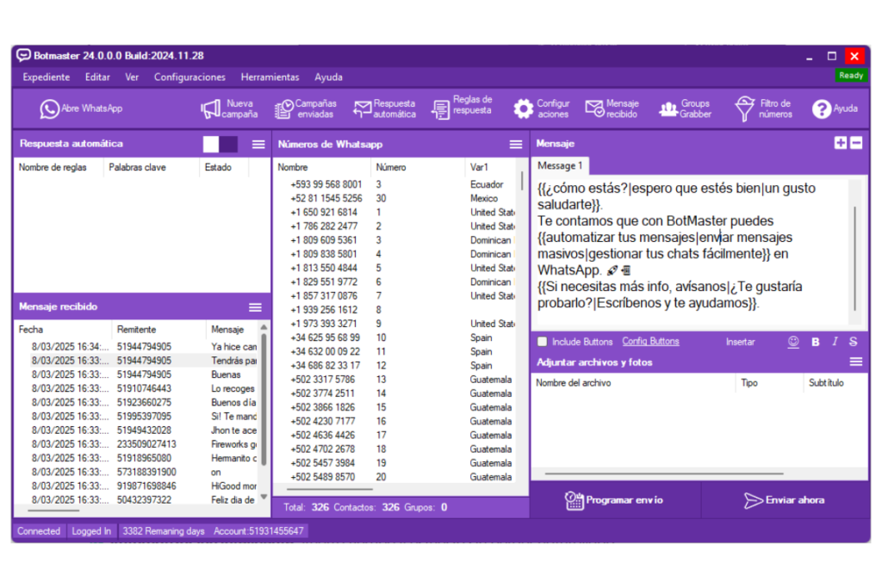
Task: Click 3382 Remaning days status entry
Action: (x=163, y=530)
